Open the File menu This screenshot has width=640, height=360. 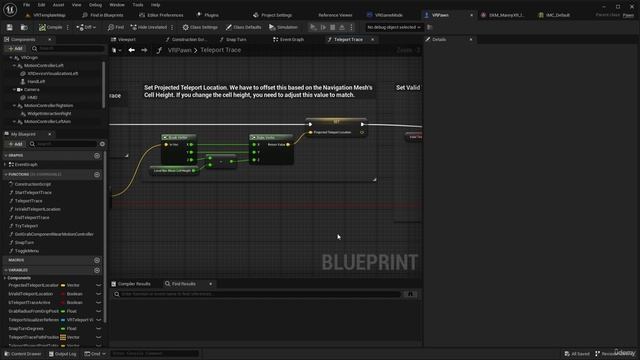(x=27, y=5)
